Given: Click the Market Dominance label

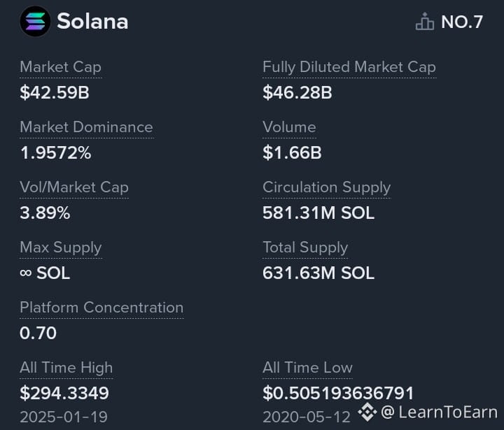Looking at the screenshot, I should coord(87,127).
